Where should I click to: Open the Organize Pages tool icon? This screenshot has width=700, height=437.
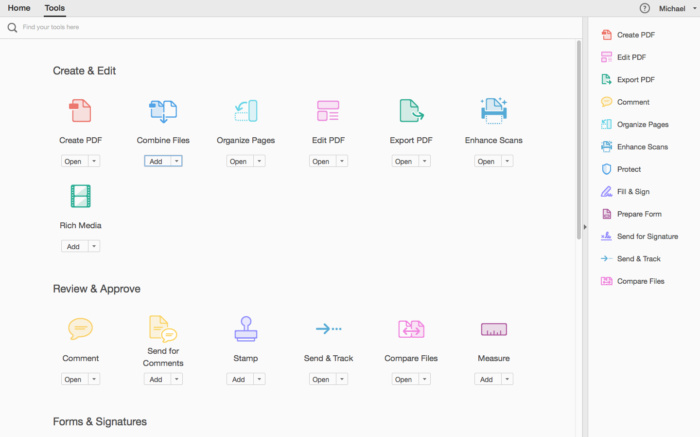coord(246,111)
